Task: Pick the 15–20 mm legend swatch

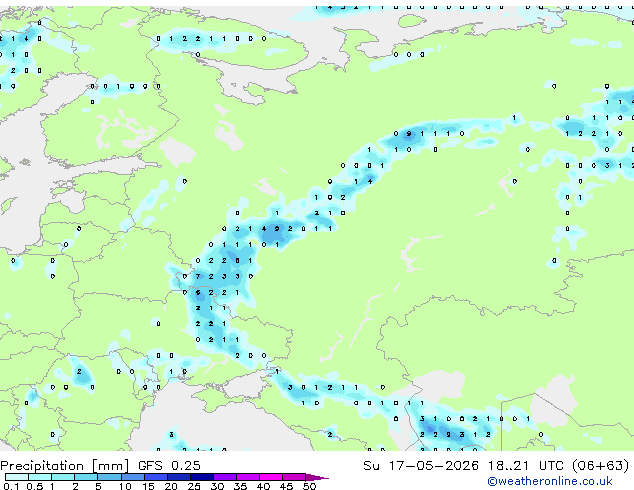Action: (x=155, y=477)
